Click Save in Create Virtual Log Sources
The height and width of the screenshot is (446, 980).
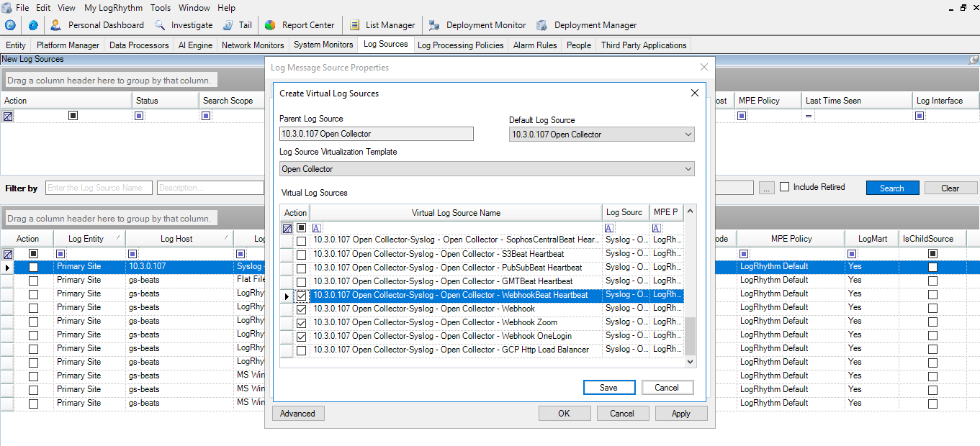tap(608, 388)
